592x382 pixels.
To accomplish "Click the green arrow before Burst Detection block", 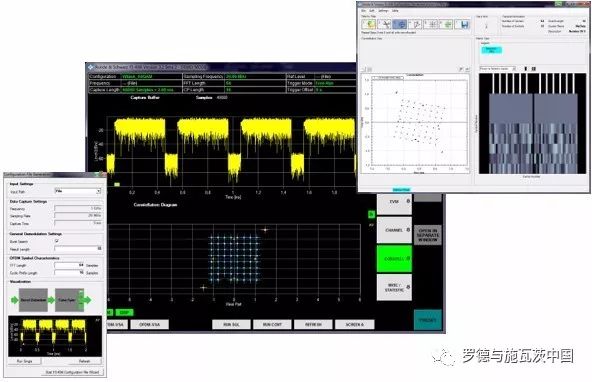I will (x=14, y=300).
